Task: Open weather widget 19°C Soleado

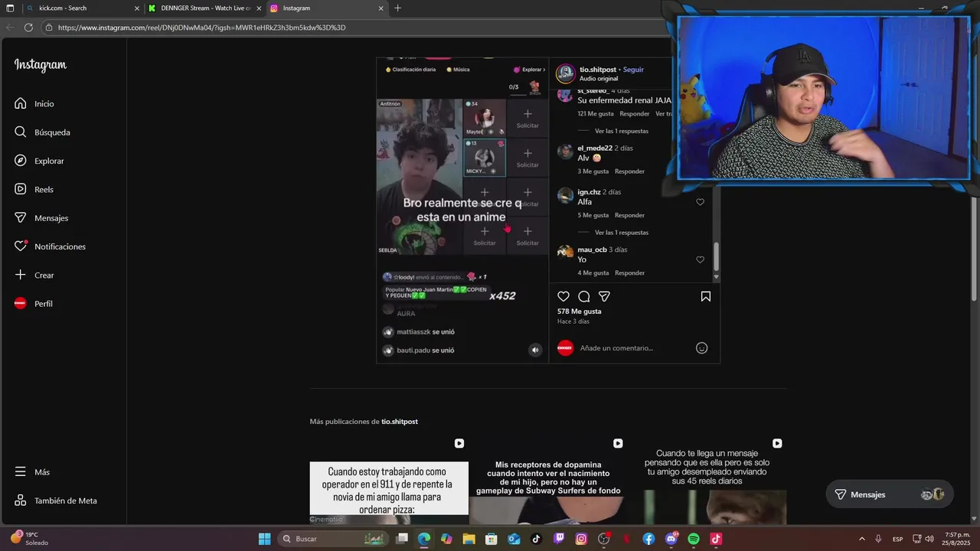Action: [31, 539]
